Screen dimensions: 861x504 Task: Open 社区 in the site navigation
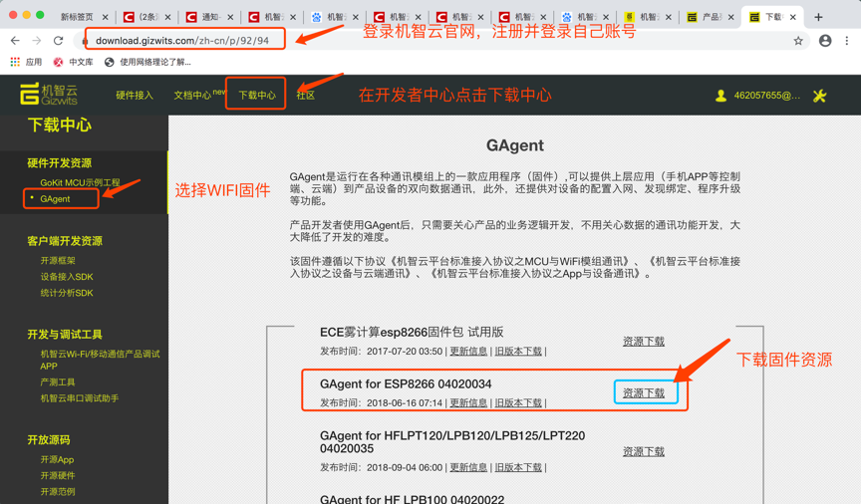point(306,96)
